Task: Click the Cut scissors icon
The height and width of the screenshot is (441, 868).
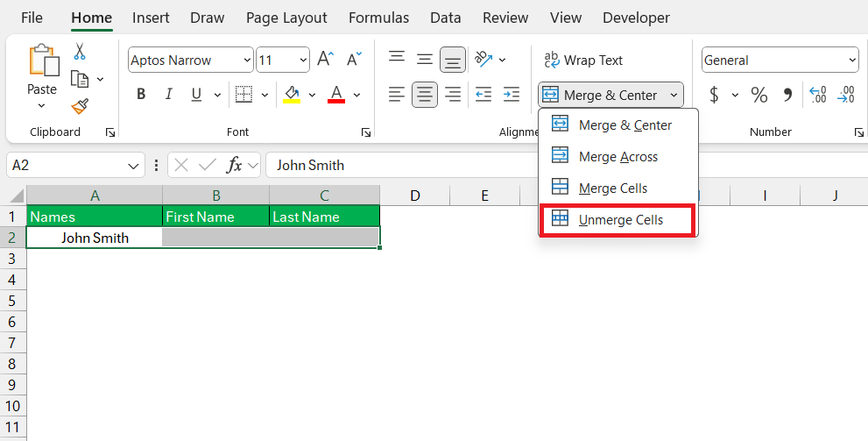Action: click(80, 52)
